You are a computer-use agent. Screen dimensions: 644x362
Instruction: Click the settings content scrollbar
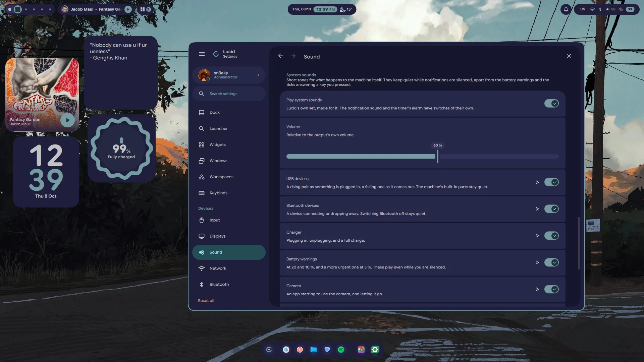[579, 243]
